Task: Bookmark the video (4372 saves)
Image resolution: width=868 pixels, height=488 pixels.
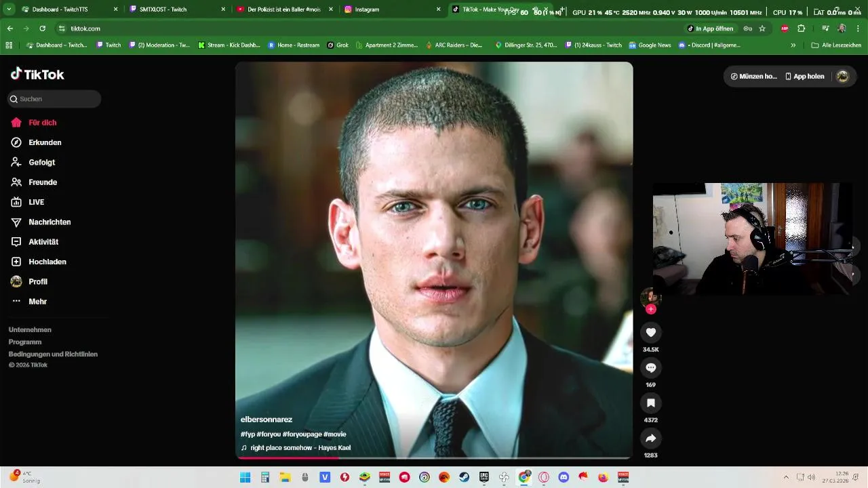Action: coord(650,403)
